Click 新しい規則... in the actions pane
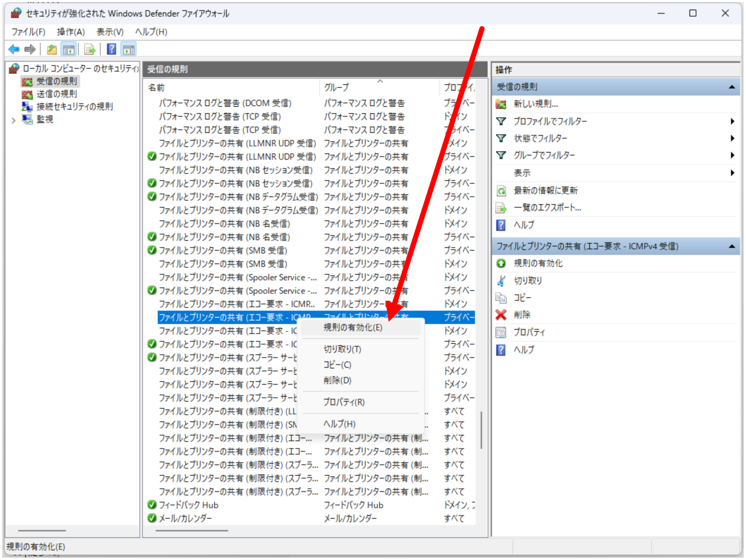 (x=536, y=104)
